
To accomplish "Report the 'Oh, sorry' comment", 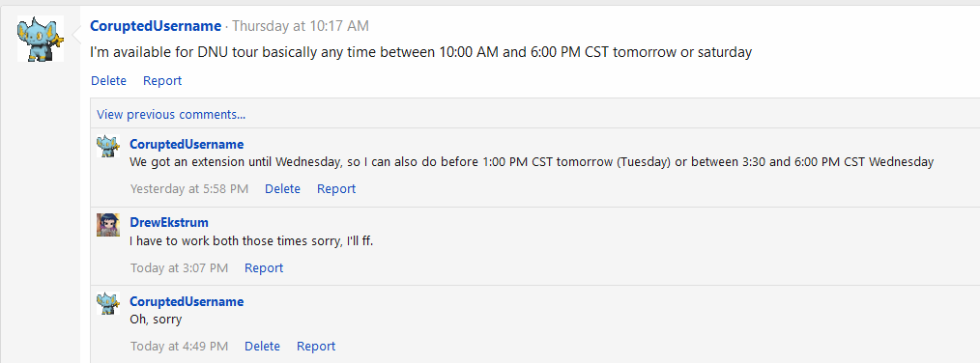I will tap(316, 347).
